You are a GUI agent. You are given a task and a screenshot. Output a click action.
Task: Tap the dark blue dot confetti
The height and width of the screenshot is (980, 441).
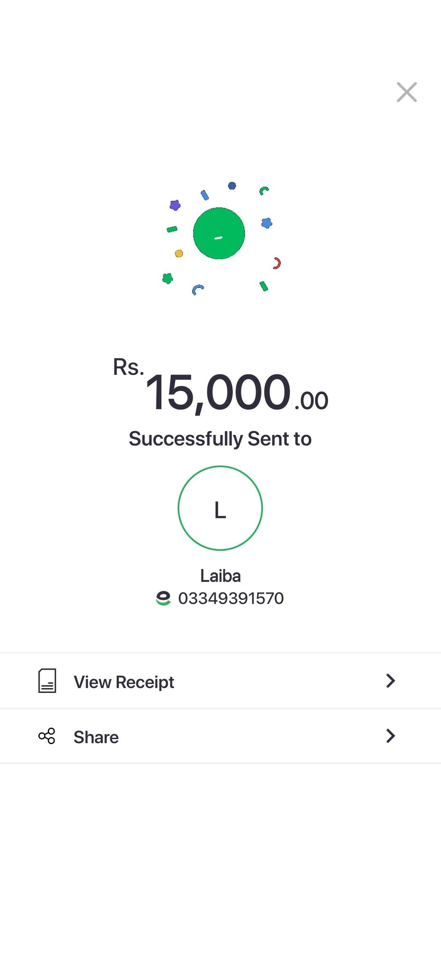232,186
